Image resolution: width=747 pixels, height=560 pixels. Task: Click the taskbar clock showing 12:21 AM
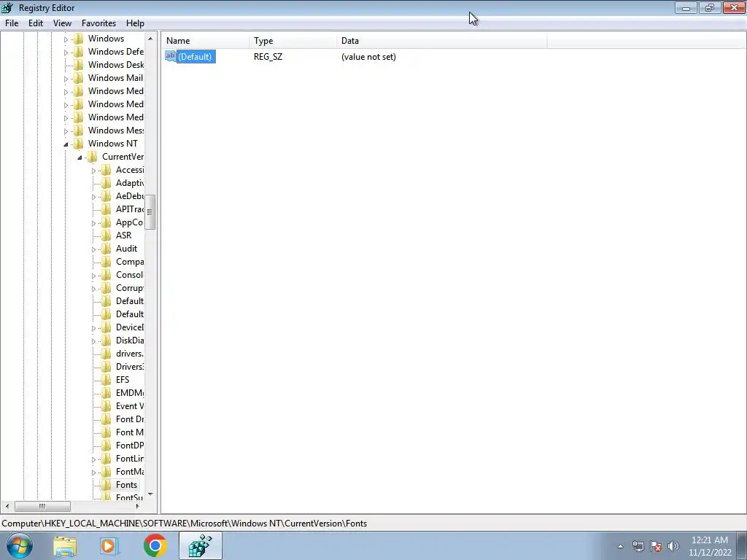click(710, 546)
